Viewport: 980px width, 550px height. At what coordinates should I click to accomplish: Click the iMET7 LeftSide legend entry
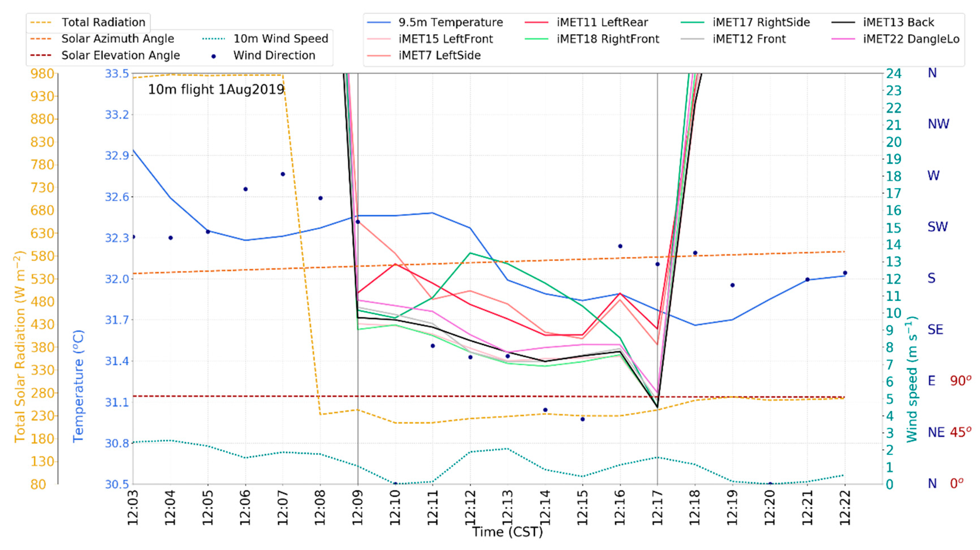click(x=439, y=56)
